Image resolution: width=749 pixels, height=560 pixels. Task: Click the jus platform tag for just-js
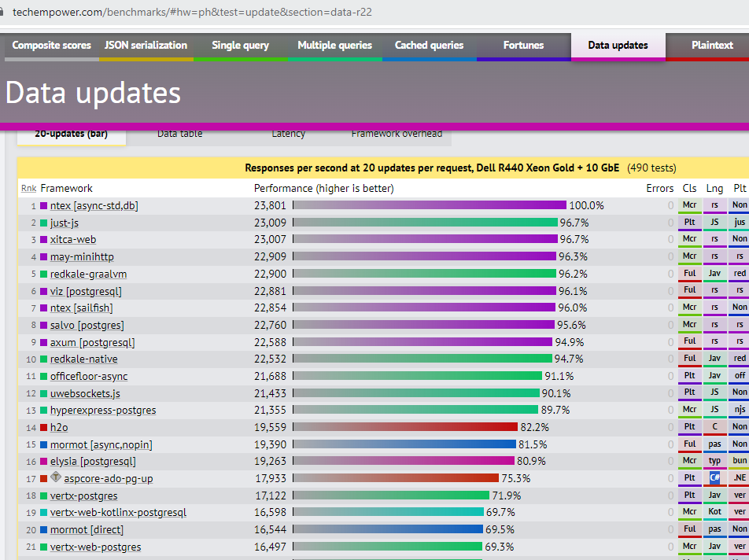pos(740,223)
